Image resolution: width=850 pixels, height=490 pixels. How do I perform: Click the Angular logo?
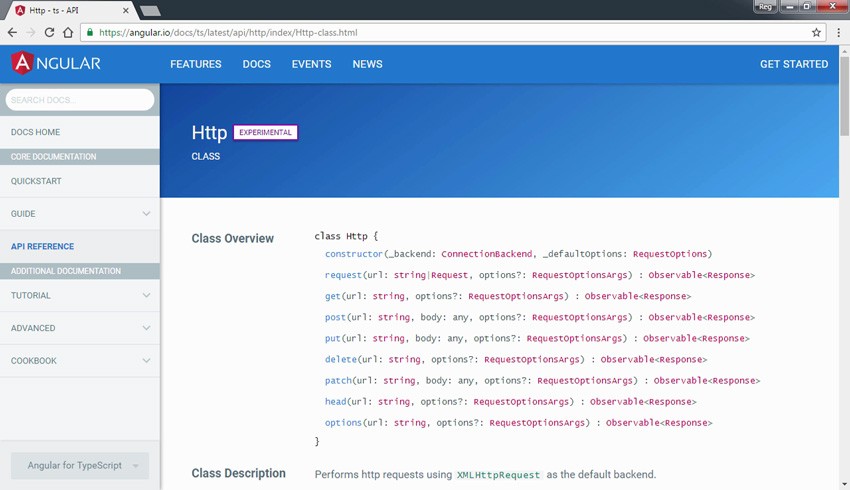tap(56, 63)
